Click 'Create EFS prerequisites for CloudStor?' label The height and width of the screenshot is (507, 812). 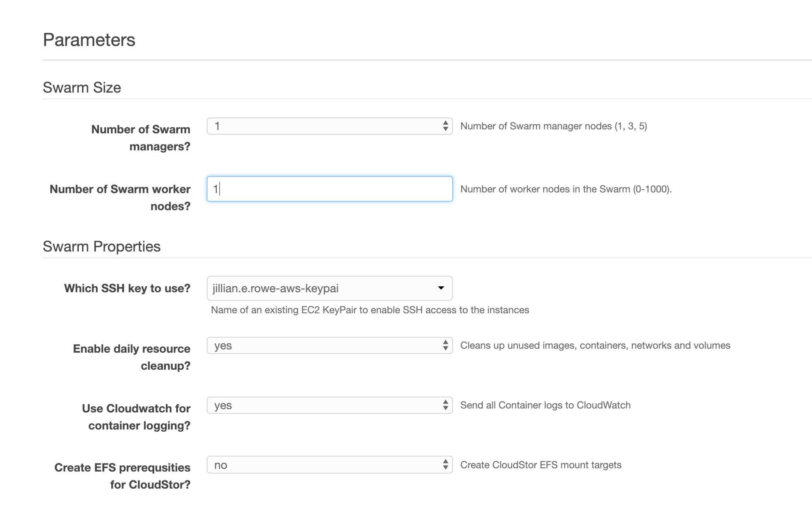pos(122,476)
